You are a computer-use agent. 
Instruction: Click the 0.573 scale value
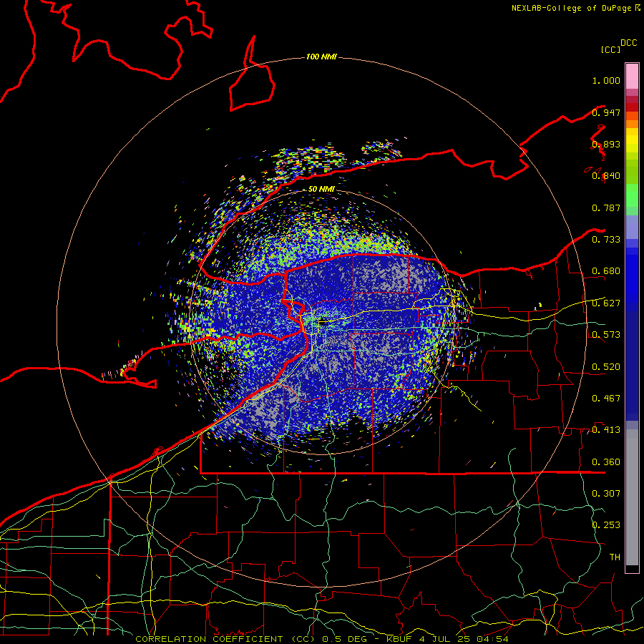click(x=606, y=335)
